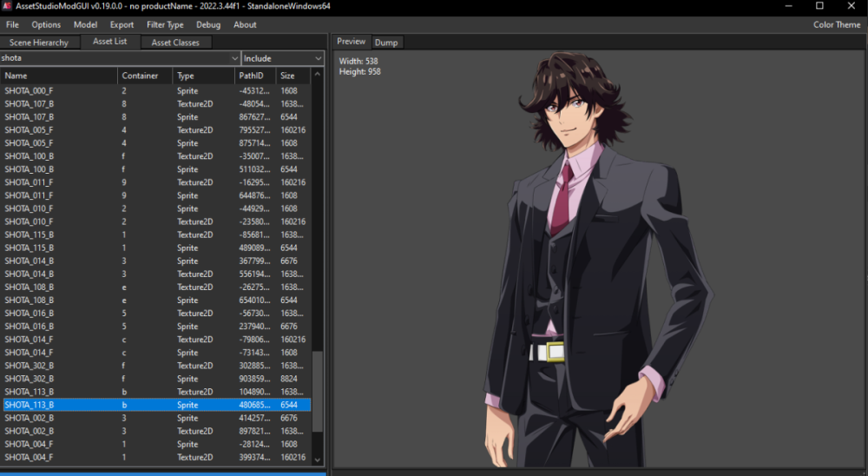The image size is (868, 476).
Task: Select the SHOTA_004_F Sprite row
Action: pyautogui.click(x=156, y=444)
